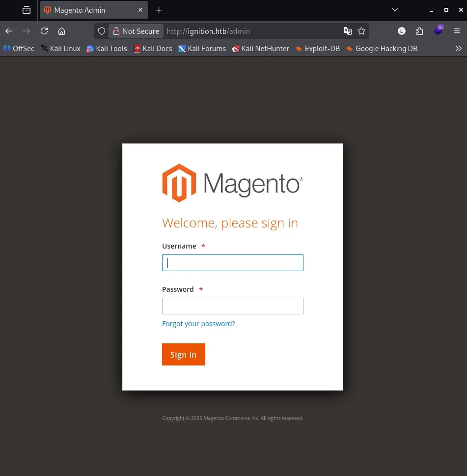This screenshot has width=467, height=476.
Task: Click the translate page icon
Action: coord(348,31)
